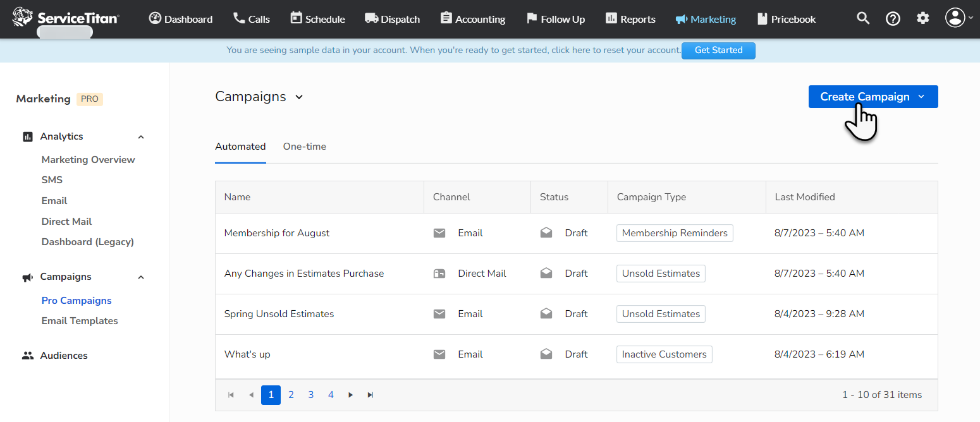The image size is (980, 422).
Task: Open the help question mark icon
Action: click(x=893, y=19)
